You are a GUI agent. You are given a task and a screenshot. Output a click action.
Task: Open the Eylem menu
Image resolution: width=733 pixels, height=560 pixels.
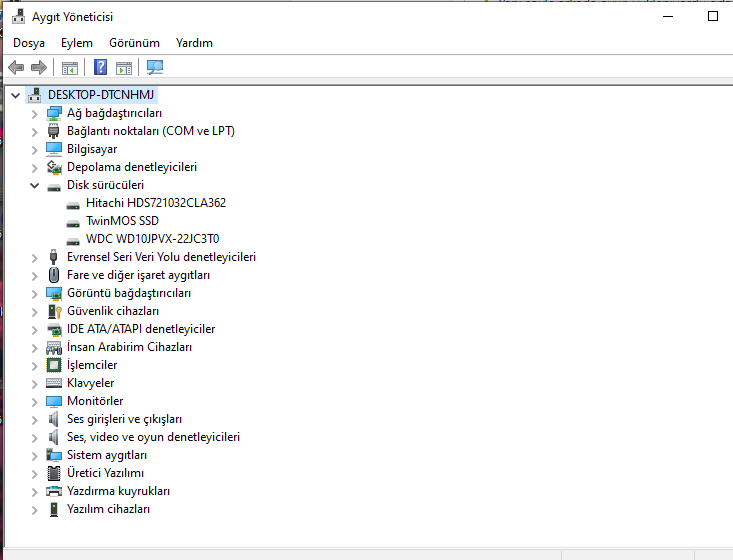[x=77, y=43]
